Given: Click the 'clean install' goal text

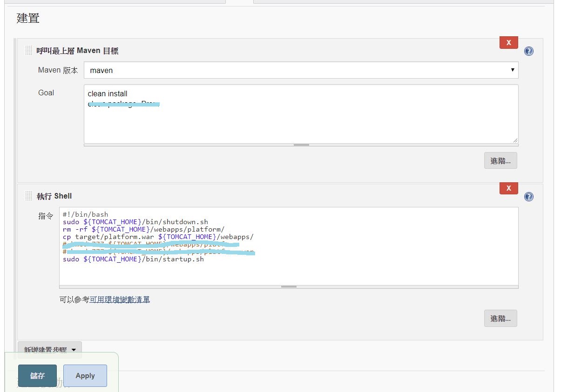Looking at the screenshot, I should pos(108,93).
